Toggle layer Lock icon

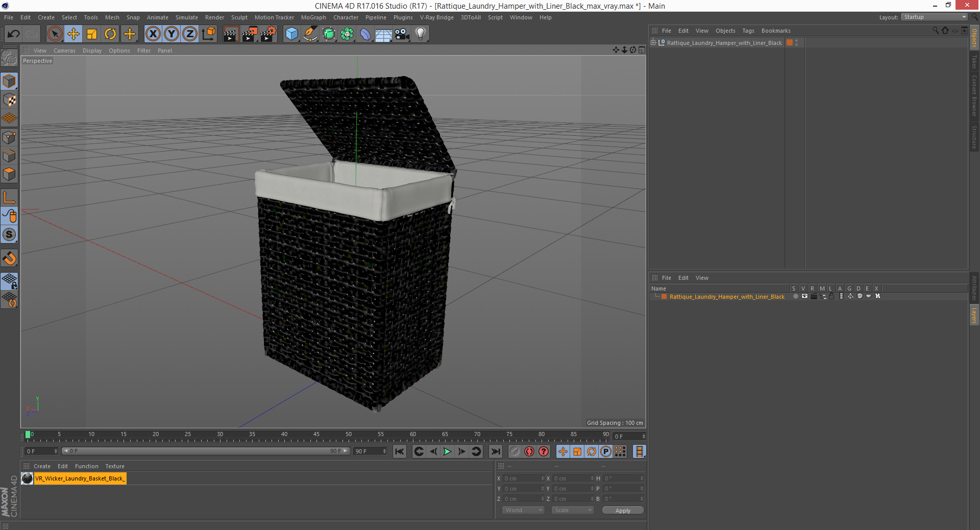[x=831, y=296]
